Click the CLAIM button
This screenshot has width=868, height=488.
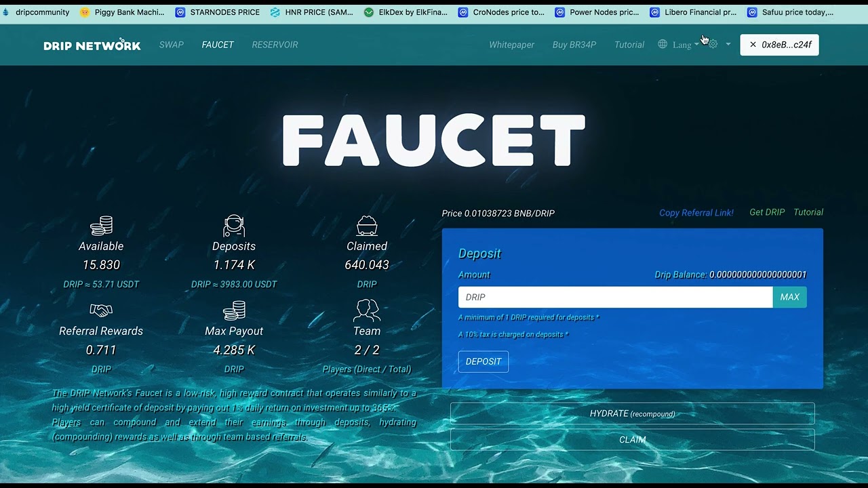[x=633, y=440]
